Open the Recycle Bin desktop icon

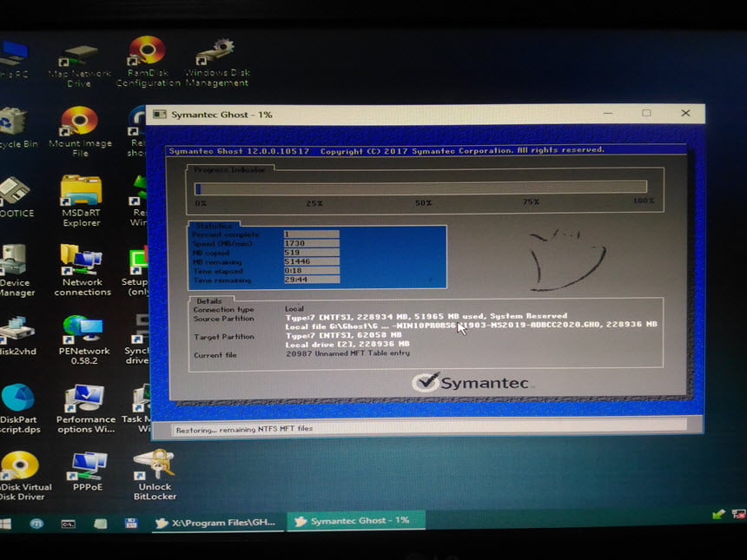[x=17, y=128]
